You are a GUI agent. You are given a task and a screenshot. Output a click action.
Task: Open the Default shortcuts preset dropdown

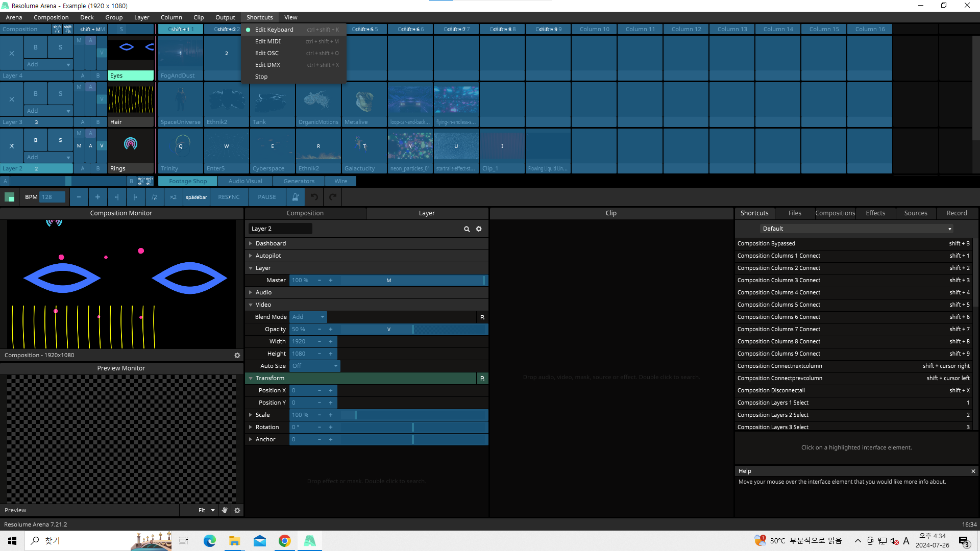856,229
